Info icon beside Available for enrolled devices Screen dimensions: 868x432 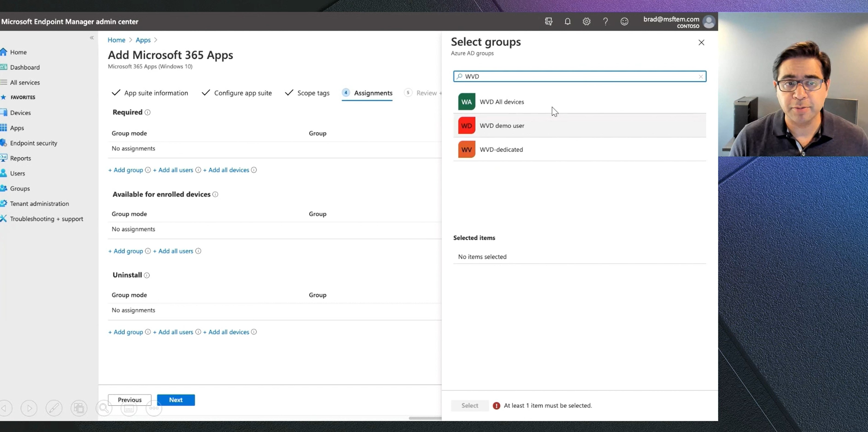[x=215, y=195]
